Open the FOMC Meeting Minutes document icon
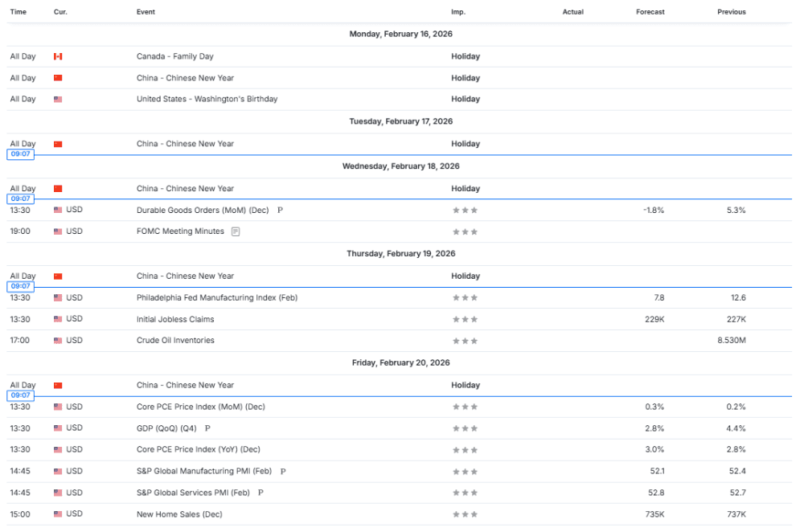Viewport: 804px width, 532px height. 236,231
